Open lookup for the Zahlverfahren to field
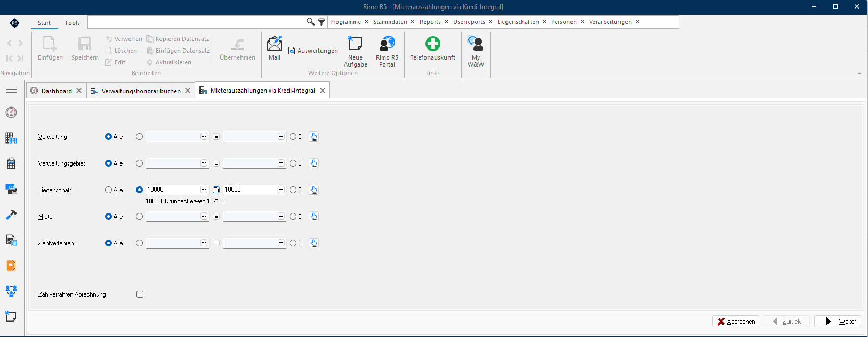 (x=281, y=243)
